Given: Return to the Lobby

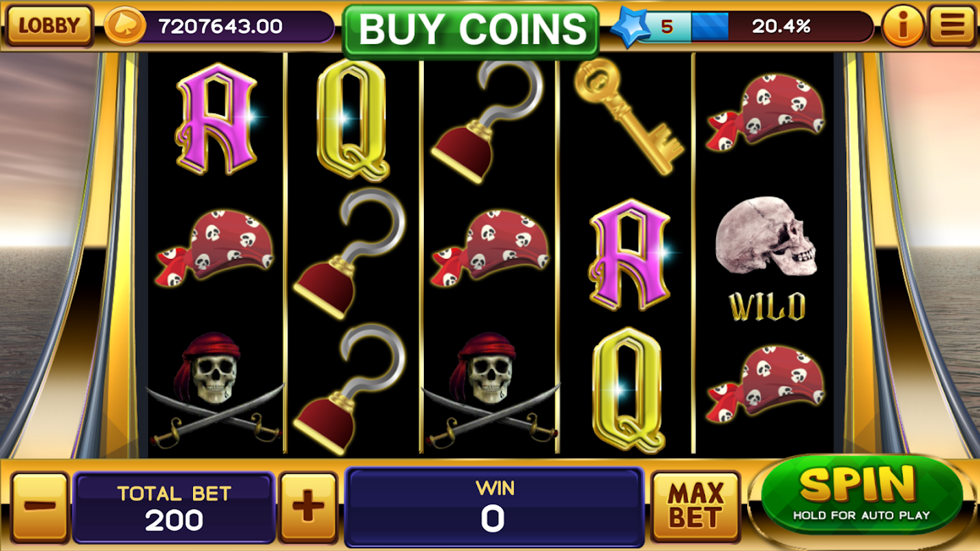Looking at the screenshot, I should point(49,25).
